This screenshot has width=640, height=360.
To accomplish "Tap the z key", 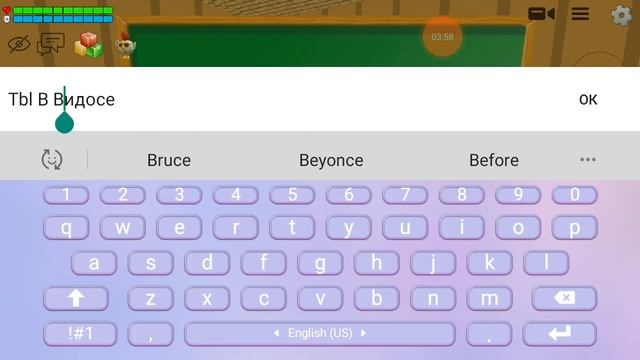I will coord(151,298).
